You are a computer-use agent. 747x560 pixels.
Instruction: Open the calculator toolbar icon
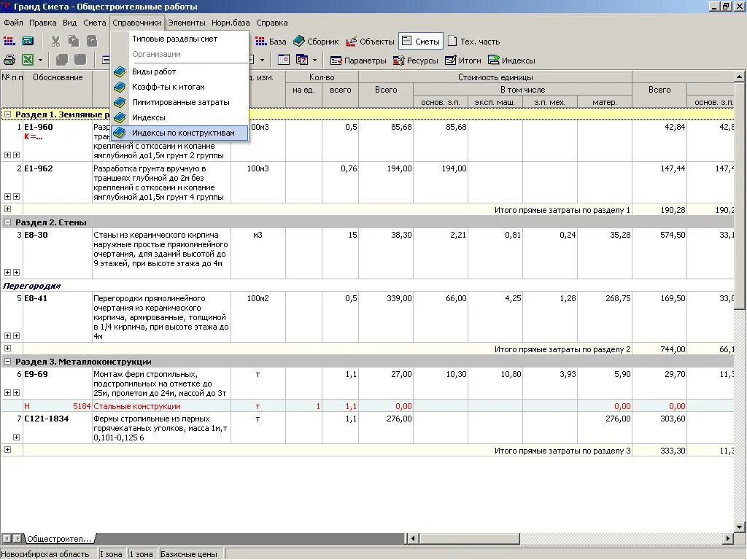coord(28,42)
